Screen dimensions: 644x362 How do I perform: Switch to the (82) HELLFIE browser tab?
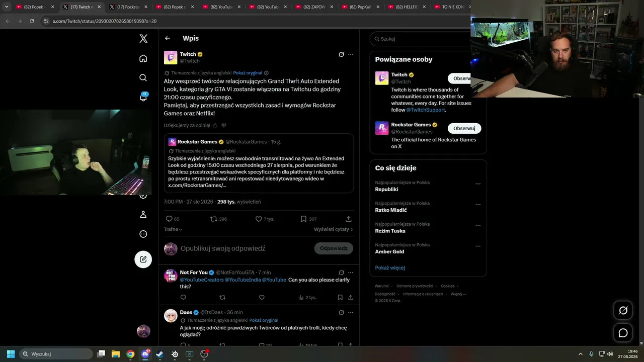(407, 7)
